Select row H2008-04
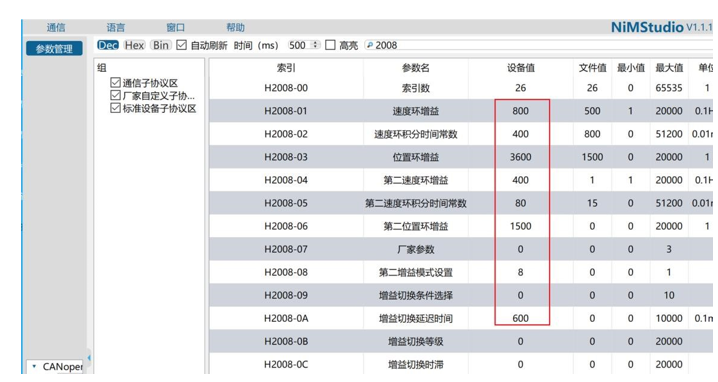The width and height of the screenshot is (718, 382). [461, 180]
